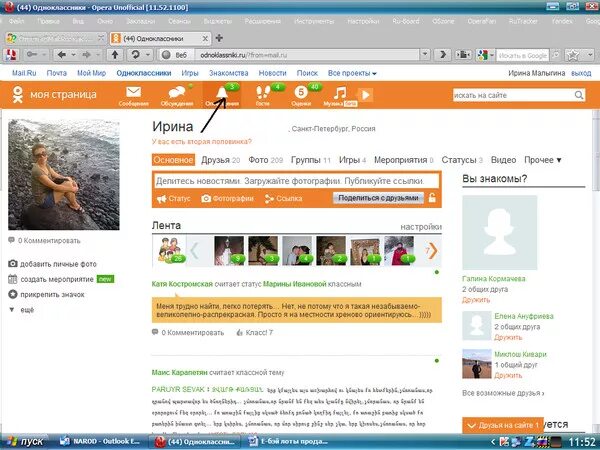The width and height of the screenshot is (600, 450).
Task: Click the site search magnifier icon
Action: pos(579,95)
